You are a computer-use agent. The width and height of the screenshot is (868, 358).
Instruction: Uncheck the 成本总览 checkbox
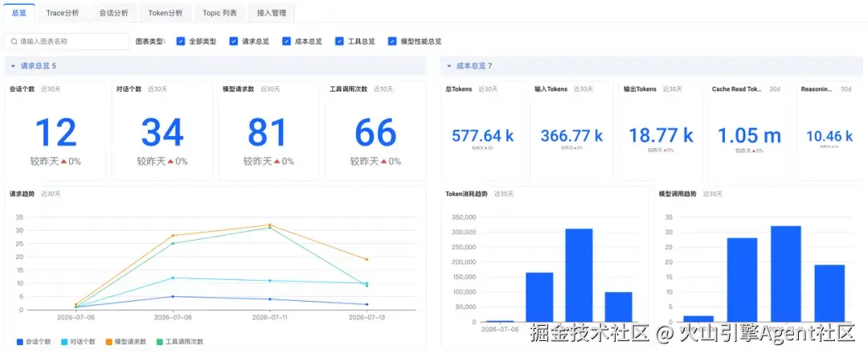click(x=286, y=41)
